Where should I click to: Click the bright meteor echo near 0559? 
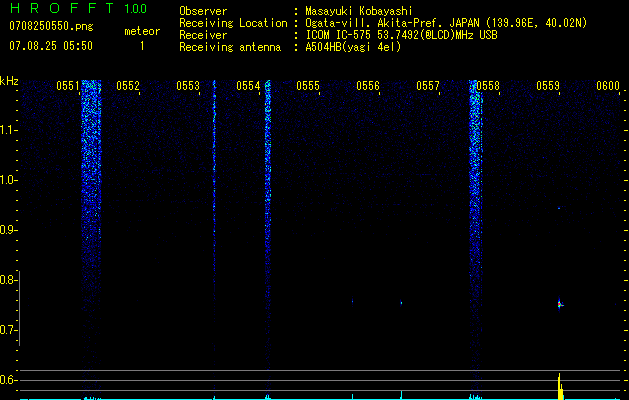[560, 304]
